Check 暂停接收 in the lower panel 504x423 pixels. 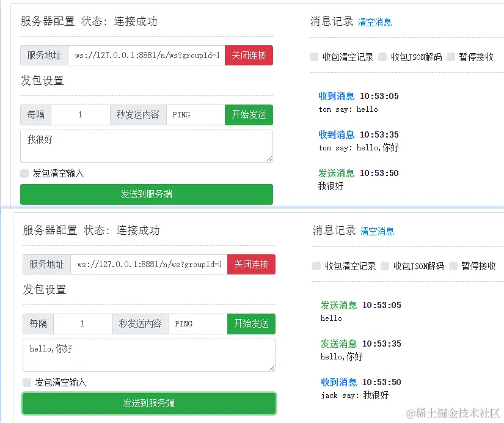(453, 266)
